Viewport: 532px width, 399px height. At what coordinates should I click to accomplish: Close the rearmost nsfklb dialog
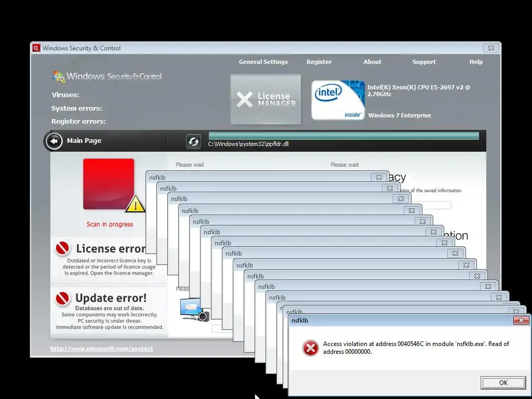pyautogui.click(x=379, y=177)
